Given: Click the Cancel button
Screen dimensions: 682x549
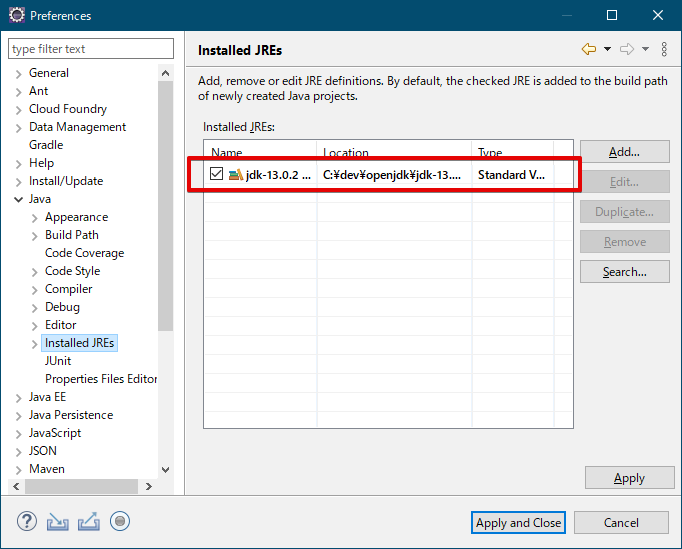Looking at the screenshot, I should coord(621,522).
